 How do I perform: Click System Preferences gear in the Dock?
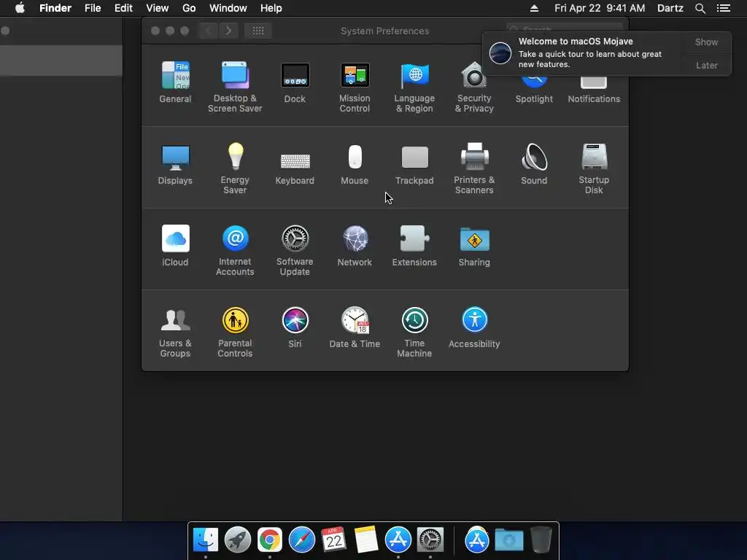click(430, 540)
